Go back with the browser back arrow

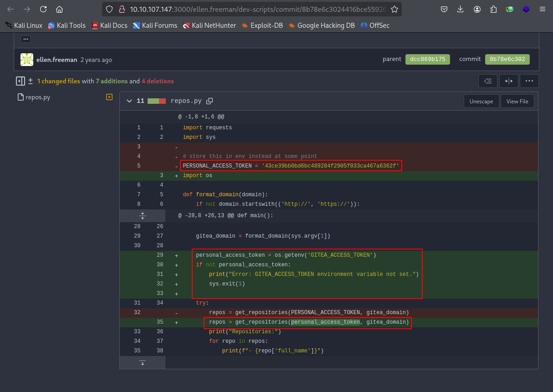pyautogui.click(x=10, y=9)
